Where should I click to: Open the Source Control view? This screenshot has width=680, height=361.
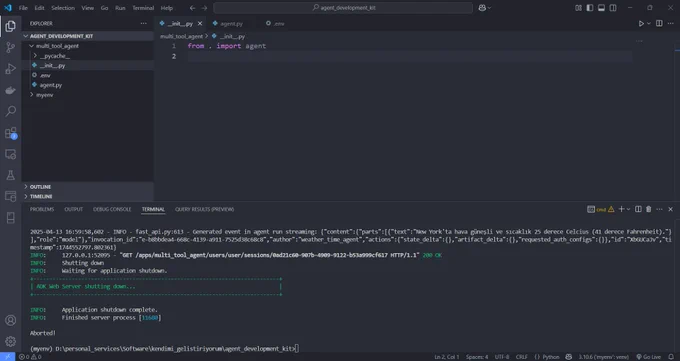coord(10,47)
